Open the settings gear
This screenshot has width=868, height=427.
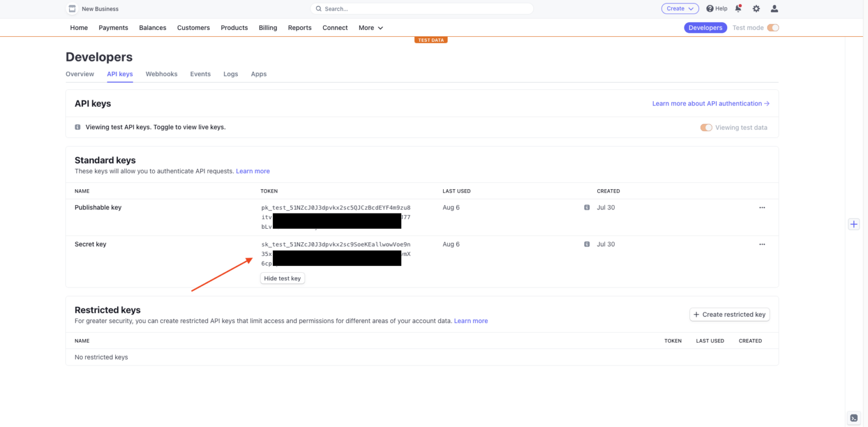(x=756, y=8)
